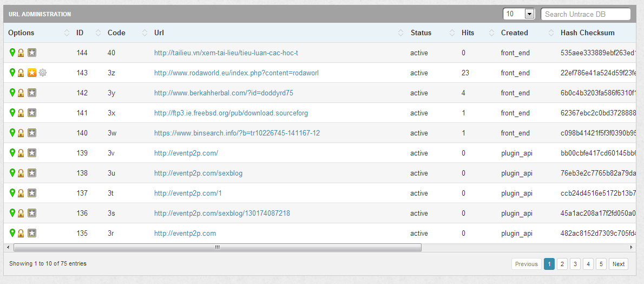The width and height of the screenshot is (644, 284).
Task: Click the Previous pagination button
Action: tap(527, 264)
